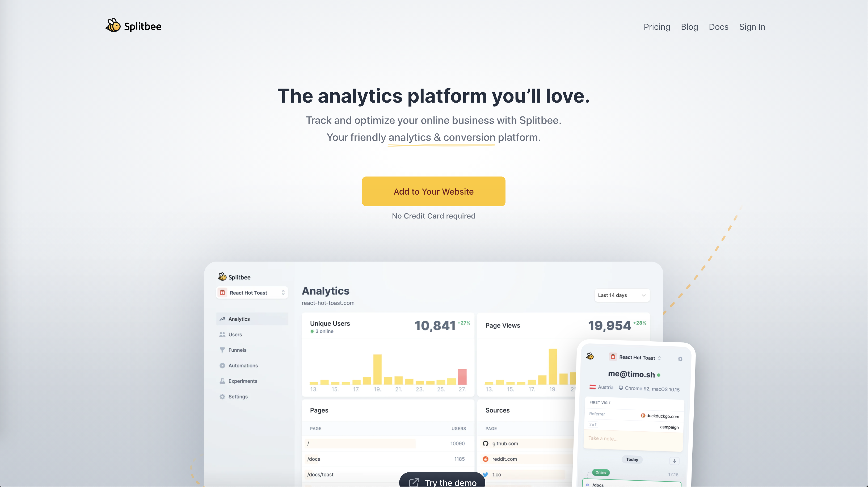The image size is (868, 487).
Task: Click the analytics & conversion link
Action: coord(441,137)
